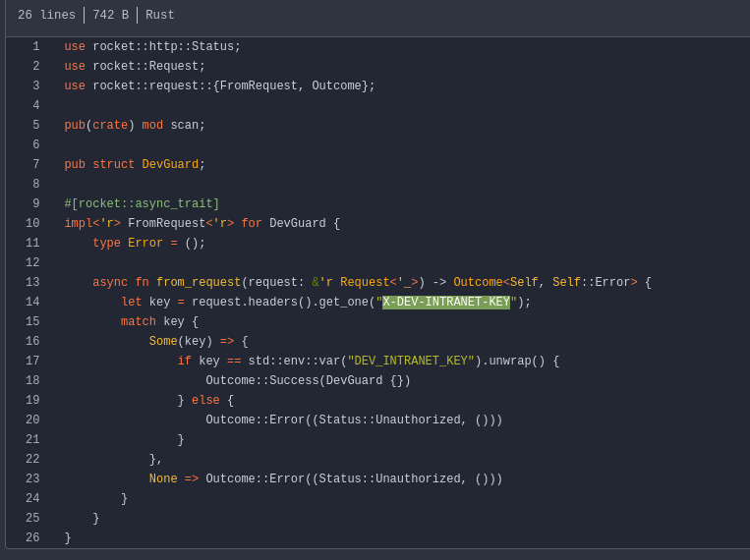Click the "None" match arm on line 23
This screenshot has width=750, height=560.
point(163,479)
